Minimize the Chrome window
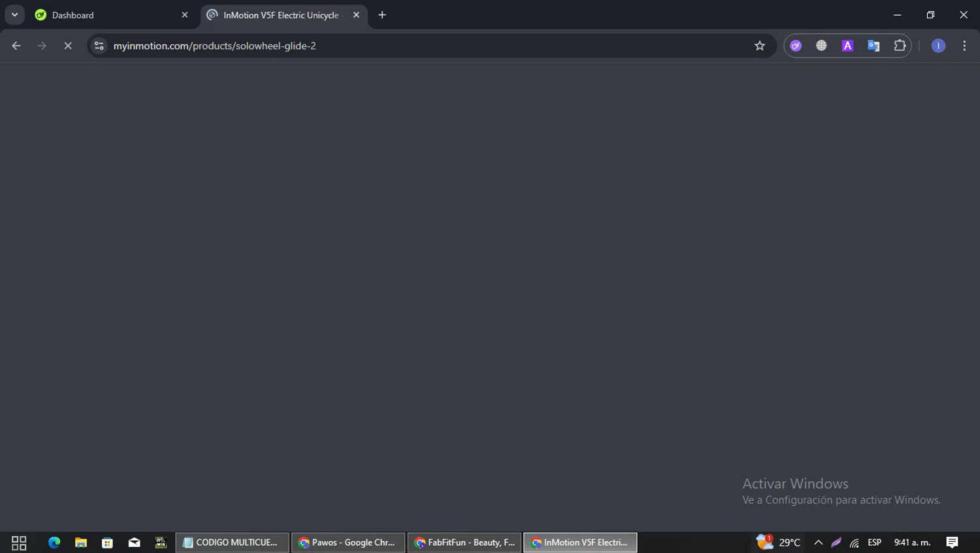This screenshot has height=553, width=980. [x=898, y=15]
